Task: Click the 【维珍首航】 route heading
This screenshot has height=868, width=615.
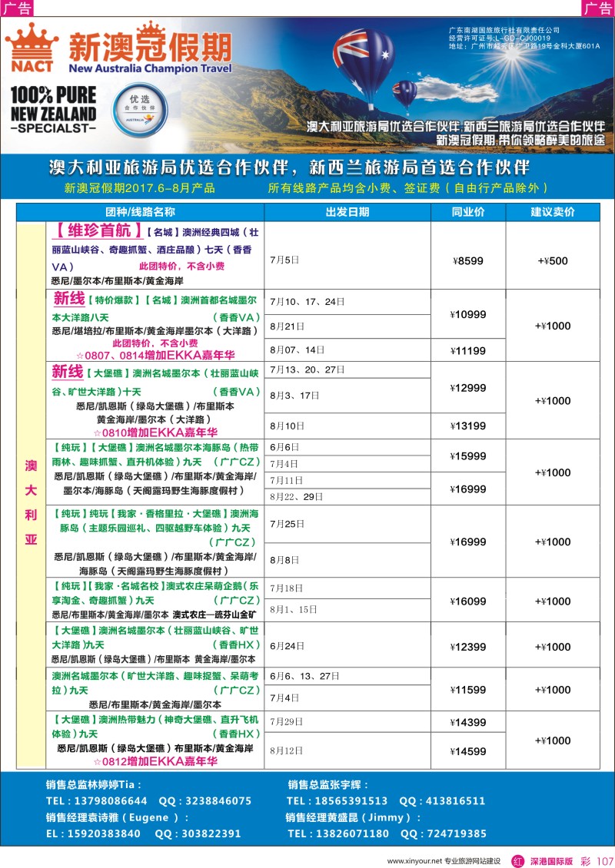Action: tap(98, 230)
